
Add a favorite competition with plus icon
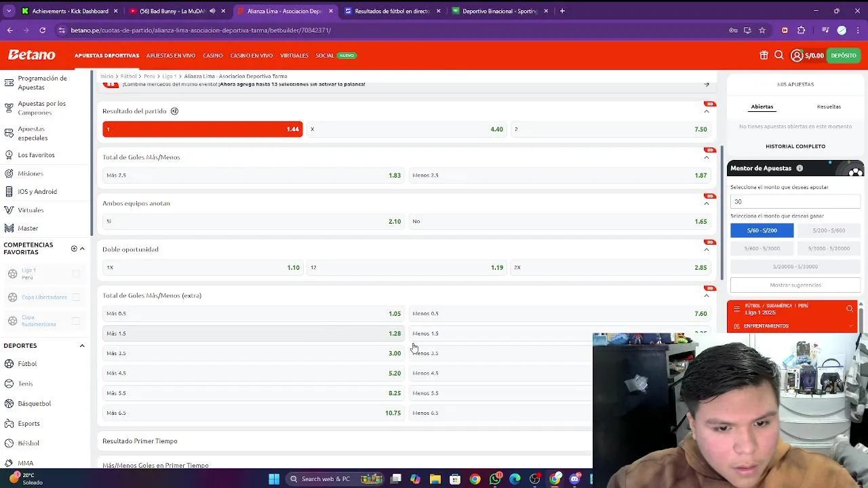(x=74, y=249)
